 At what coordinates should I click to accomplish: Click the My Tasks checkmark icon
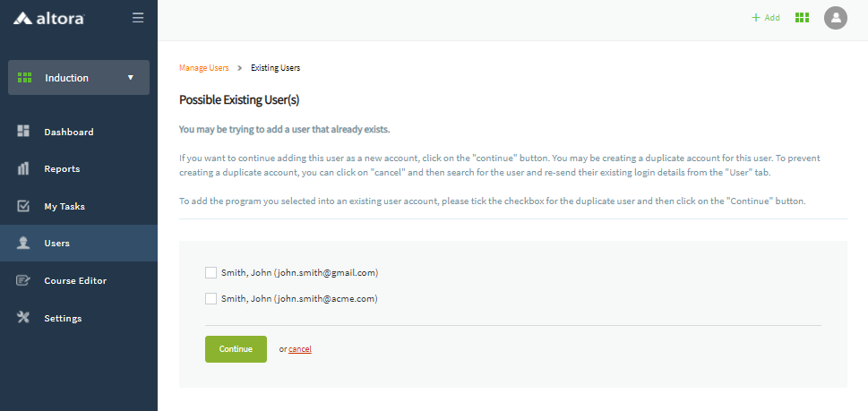pos(24,206)
